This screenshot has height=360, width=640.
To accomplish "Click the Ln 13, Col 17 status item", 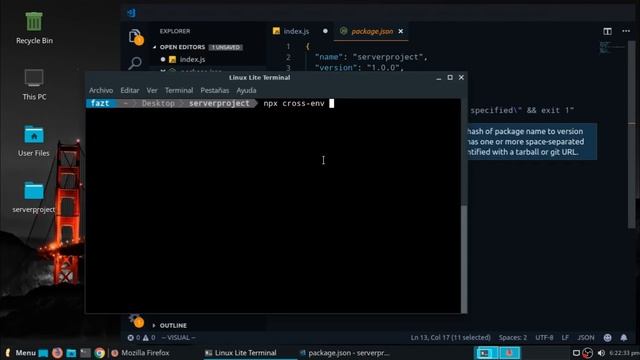I will coord(450,338).
